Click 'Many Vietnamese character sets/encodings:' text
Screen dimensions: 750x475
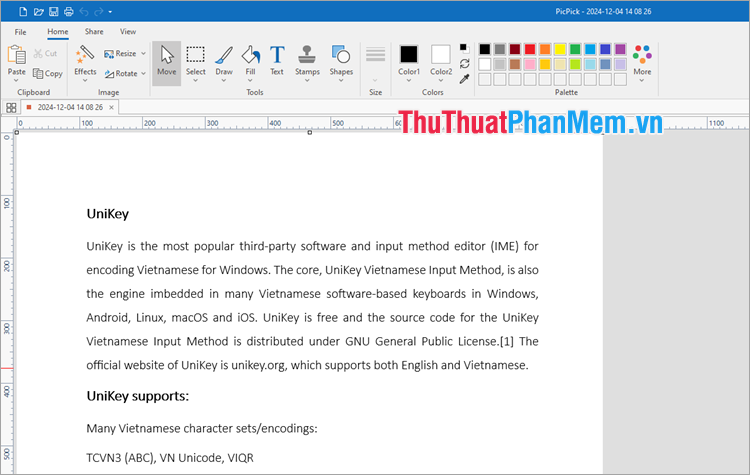tap(202, 428)
